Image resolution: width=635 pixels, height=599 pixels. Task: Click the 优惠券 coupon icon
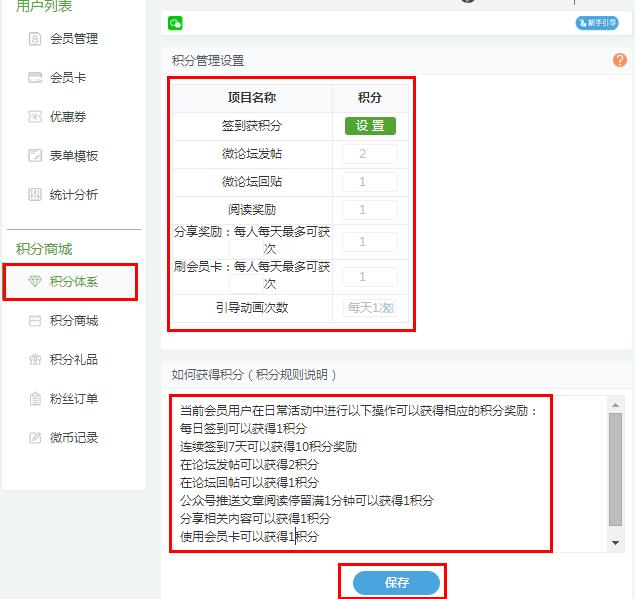coord(35,117)
